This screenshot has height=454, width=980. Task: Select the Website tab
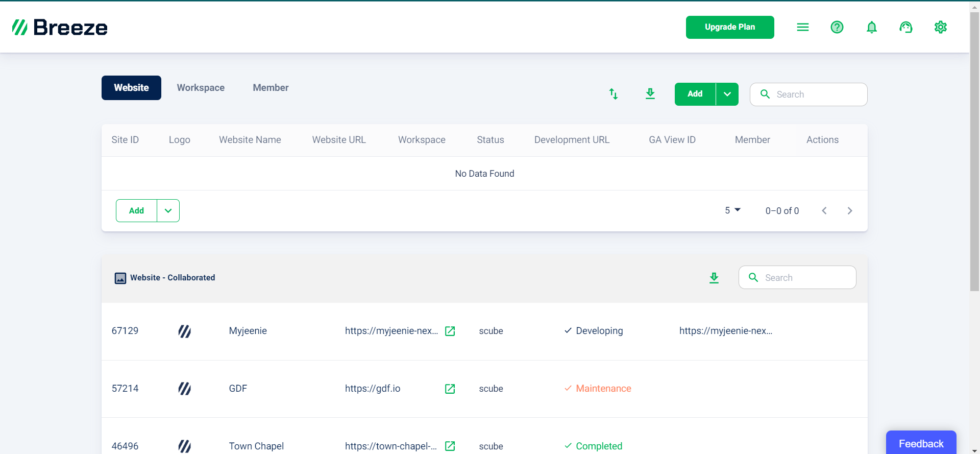(x=131, y=88)
